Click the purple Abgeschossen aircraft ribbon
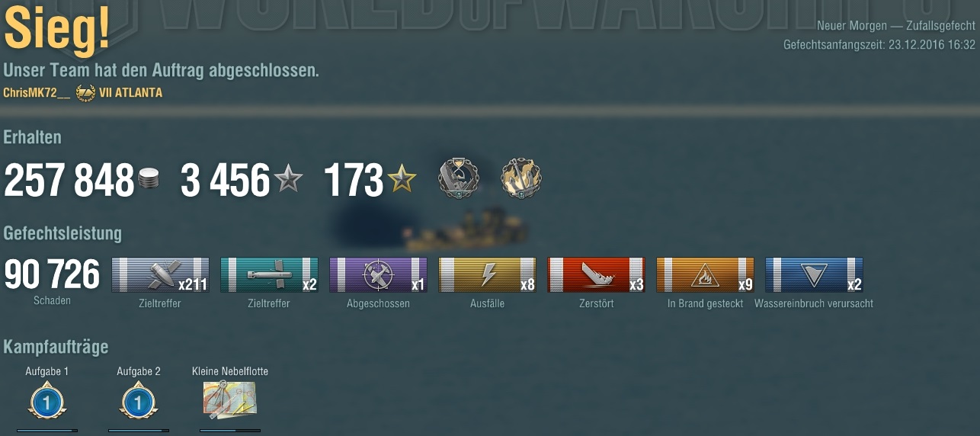Image resolution: width=980 pixels, height=436 pixels. point(378,274)
